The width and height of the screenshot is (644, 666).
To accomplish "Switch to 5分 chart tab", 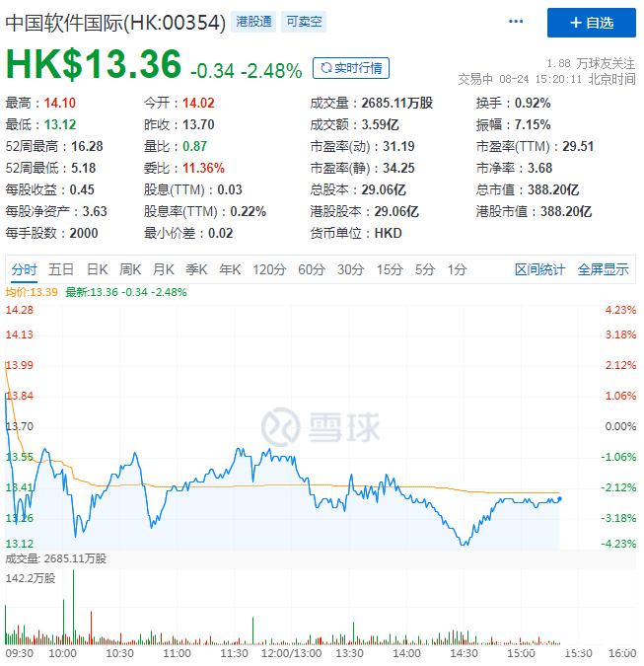I will (x=425, y=269).
